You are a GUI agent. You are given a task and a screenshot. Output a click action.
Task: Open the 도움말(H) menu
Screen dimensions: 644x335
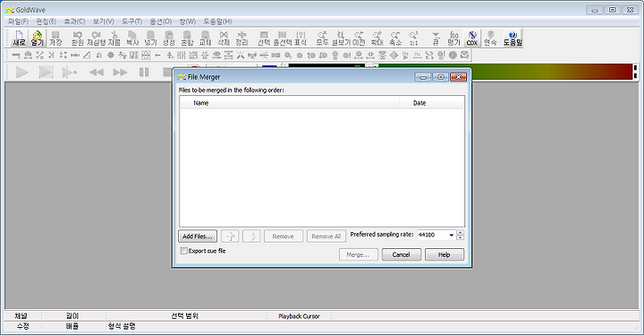(x=217, y=21)
